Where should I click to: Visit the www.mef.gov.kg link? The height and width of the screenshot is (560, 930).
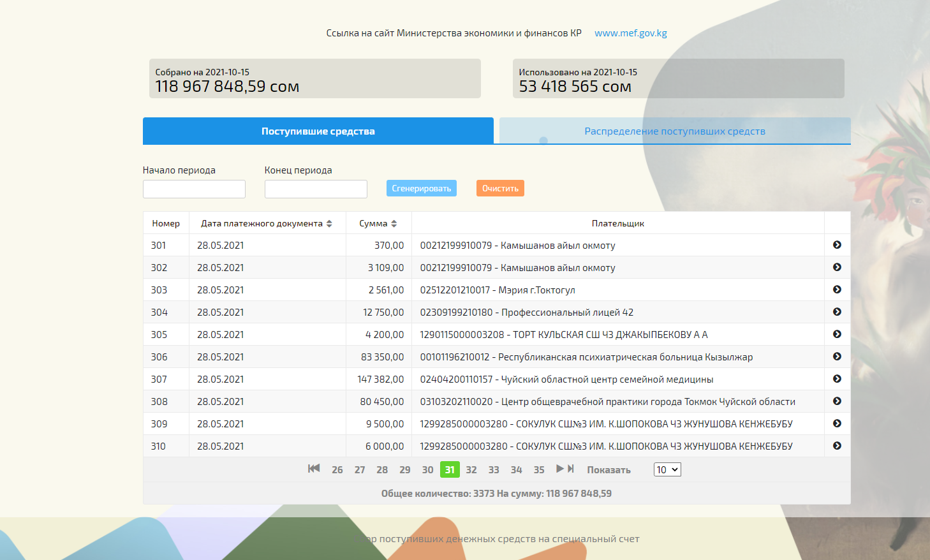(x=630, y=33)
